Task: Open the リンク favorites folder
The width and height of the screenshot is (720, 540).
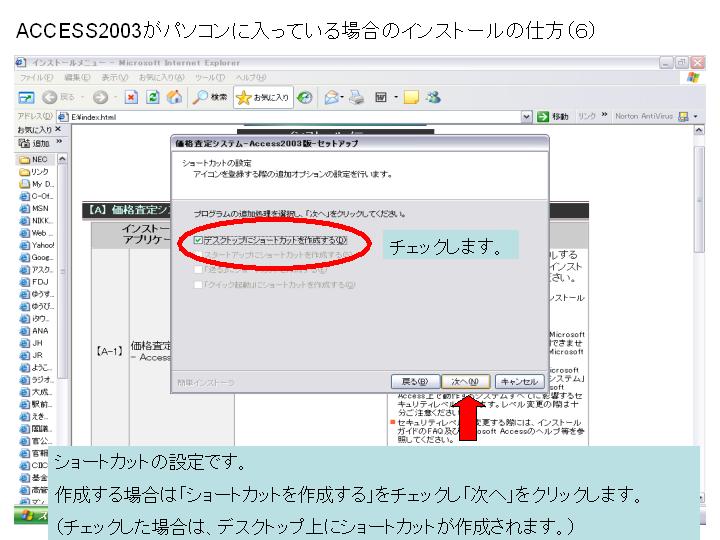Action: pos(34,172)
